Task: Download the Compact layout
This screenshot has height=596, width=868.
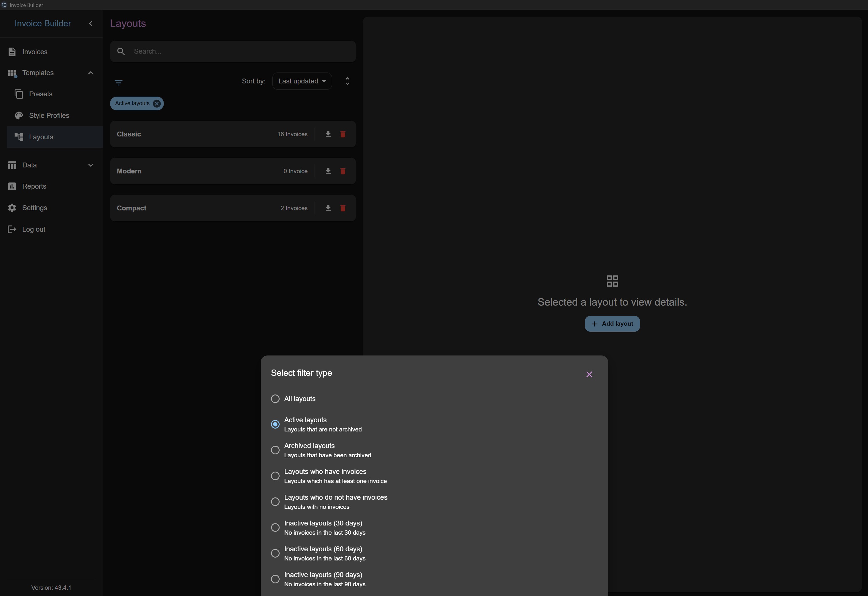Action: tap(328, 208)
